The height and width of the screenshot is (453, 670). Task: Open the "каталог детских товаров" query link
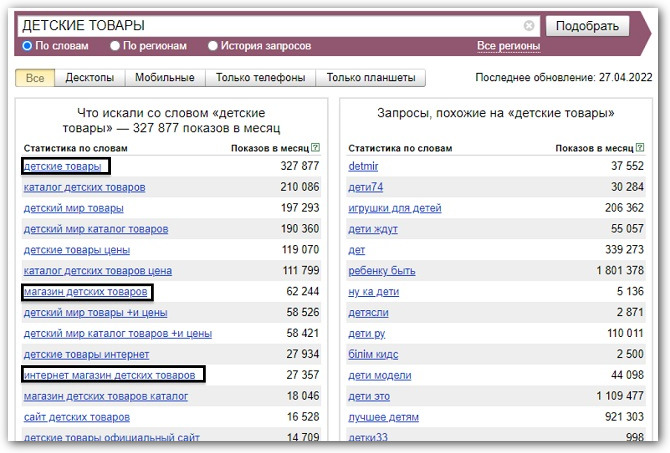coord(84,187)
